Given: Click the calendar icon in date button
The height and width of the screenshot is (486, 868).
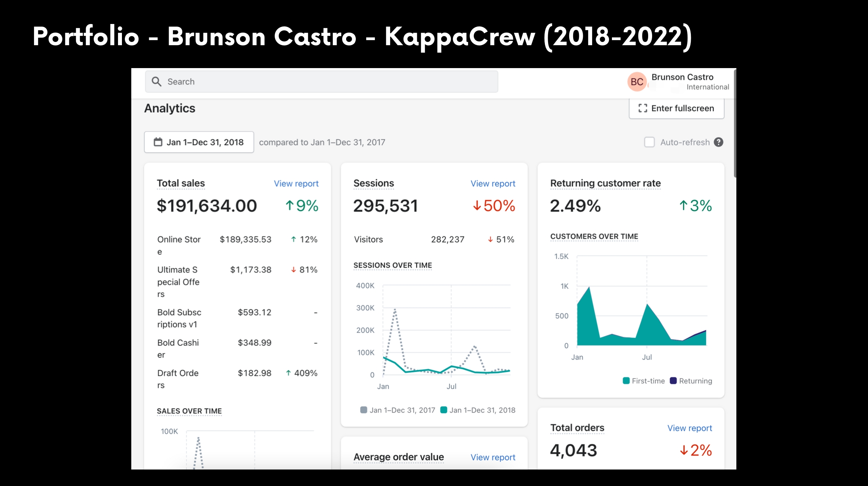Looking at the screenshot, I should pos(158,142).
